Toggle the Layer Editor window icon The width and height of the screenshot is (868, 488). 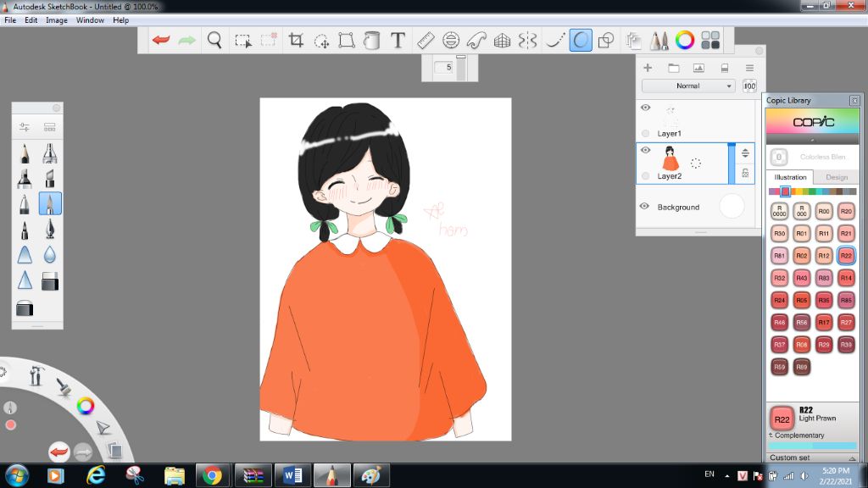coord(633,41)
